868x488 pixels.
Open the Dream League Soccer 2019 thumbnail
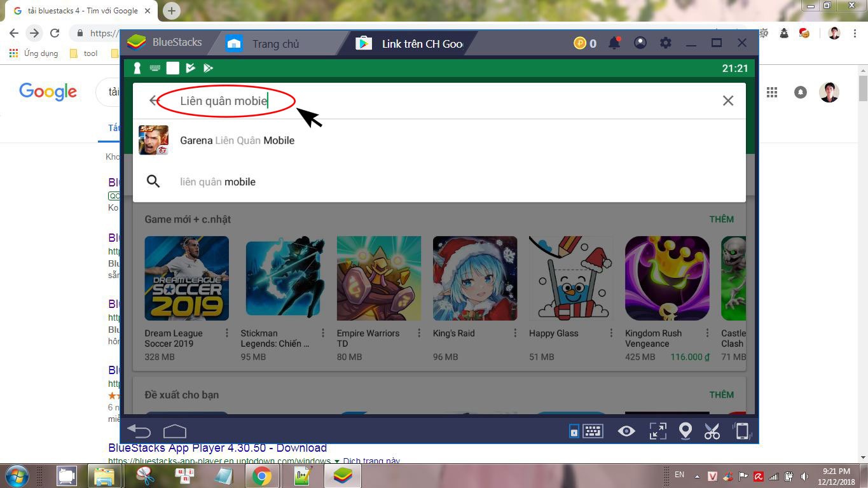point(186,278)
